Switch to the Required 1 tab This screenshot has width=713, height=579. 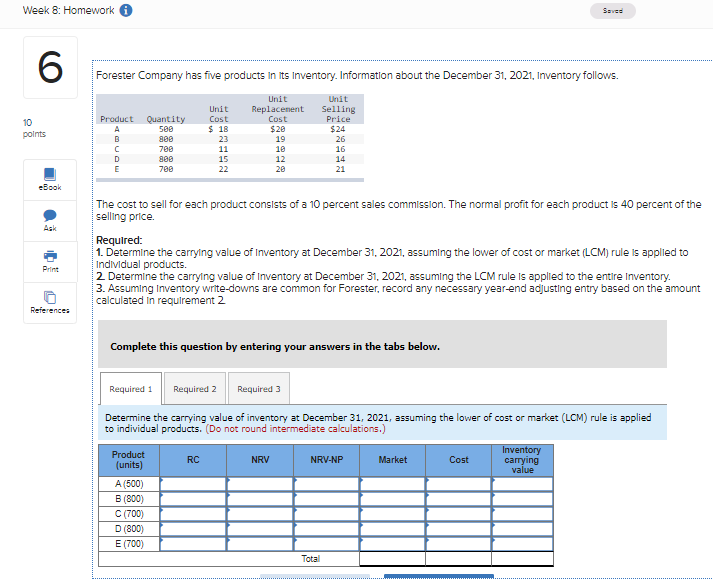(x=131, y=389)
